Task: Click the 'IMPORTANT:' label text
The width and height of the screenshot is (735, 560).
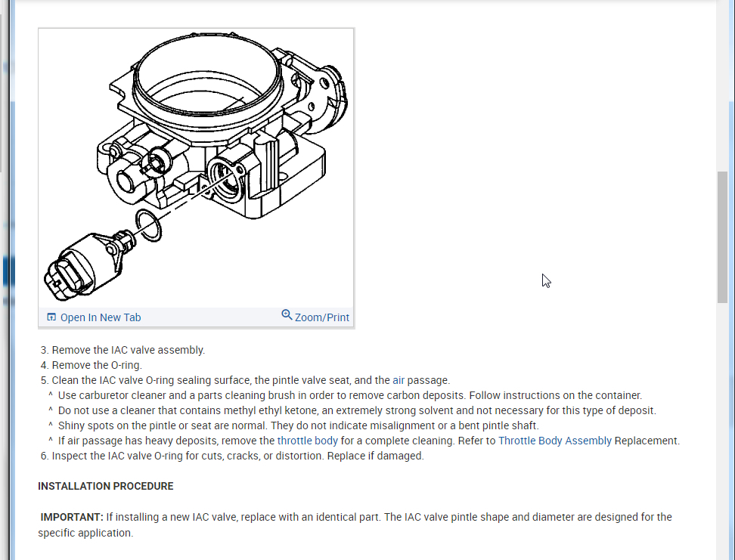Action: pos(72,517)
